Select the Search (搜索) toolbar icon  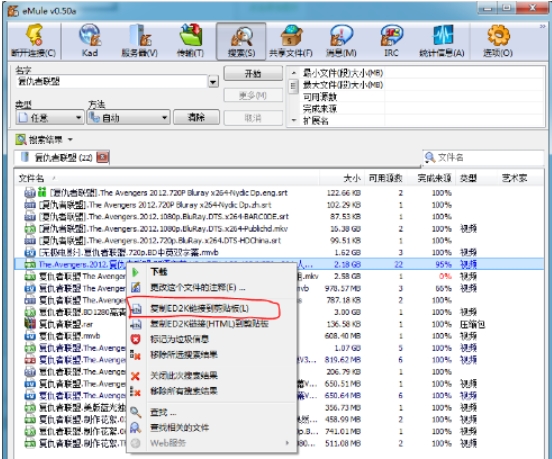tap(241, 41)
